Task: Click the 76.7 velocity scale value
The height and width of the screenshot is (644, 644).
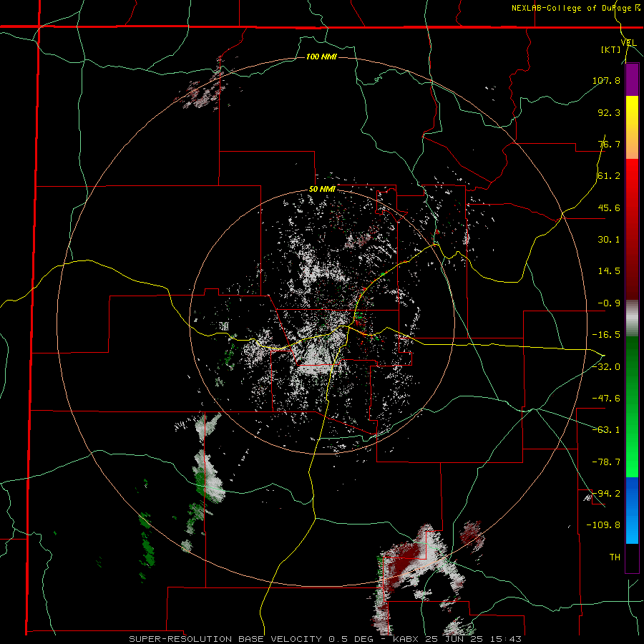Action: [609, 144]
